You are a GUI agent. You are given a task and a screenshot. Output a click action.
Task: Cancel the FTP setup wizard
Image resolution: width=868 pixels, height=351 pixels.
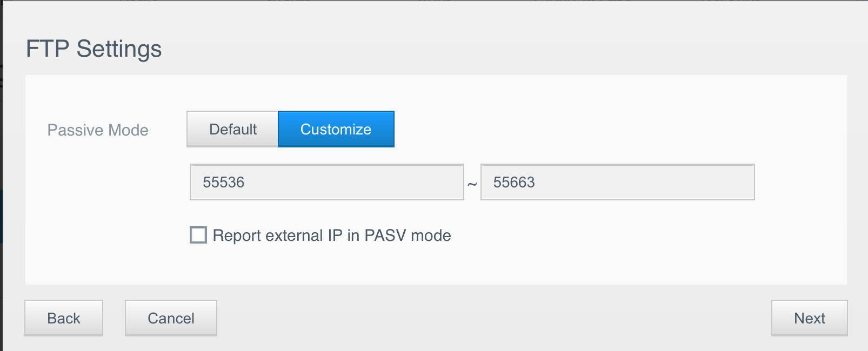pyautogui.click(x=171, y=318)
